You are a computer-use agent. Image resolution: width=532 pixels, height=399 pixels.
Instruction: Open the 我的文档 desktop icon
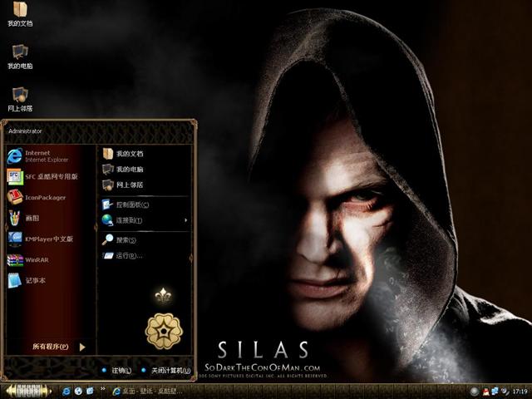pyautogui.click(x=20, y=13)
